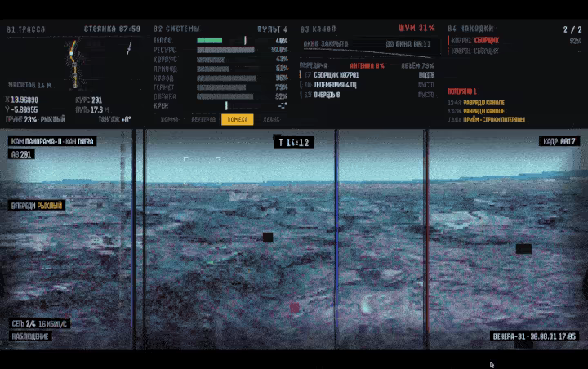Click the КАДР 0017 frame counter

(559, 141)
